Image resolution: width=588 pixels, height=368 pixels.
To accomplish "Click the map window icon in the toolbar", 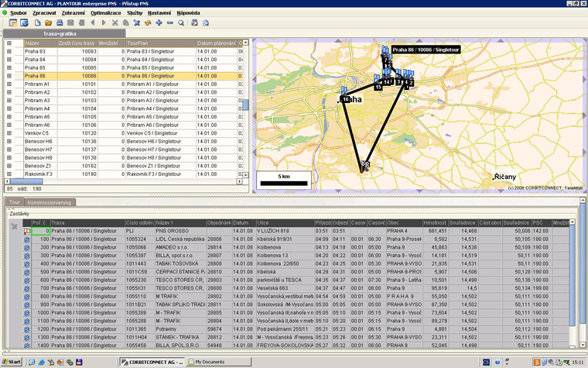I will [25, 23].
